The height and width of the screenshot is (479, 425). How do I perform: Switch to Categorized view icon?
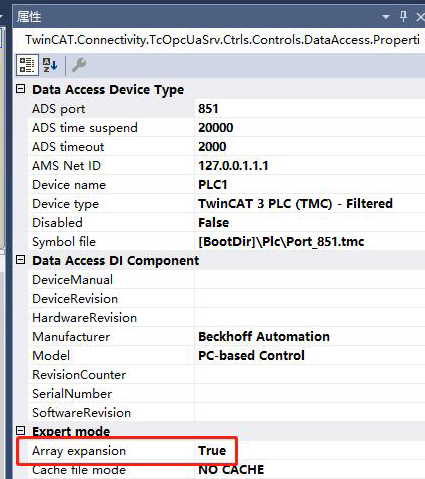click(27, 65)
